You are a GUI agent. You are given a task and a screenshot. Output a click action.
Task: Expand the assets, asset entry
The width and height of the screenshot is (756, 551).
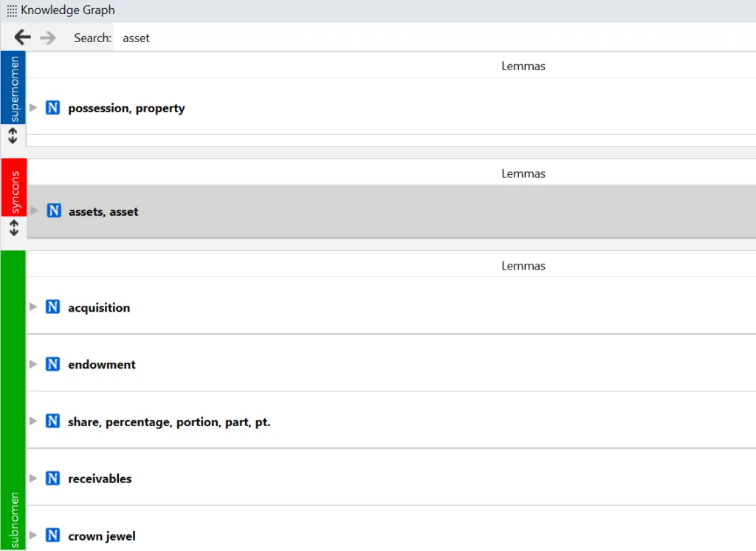click(x=34, y=211)
